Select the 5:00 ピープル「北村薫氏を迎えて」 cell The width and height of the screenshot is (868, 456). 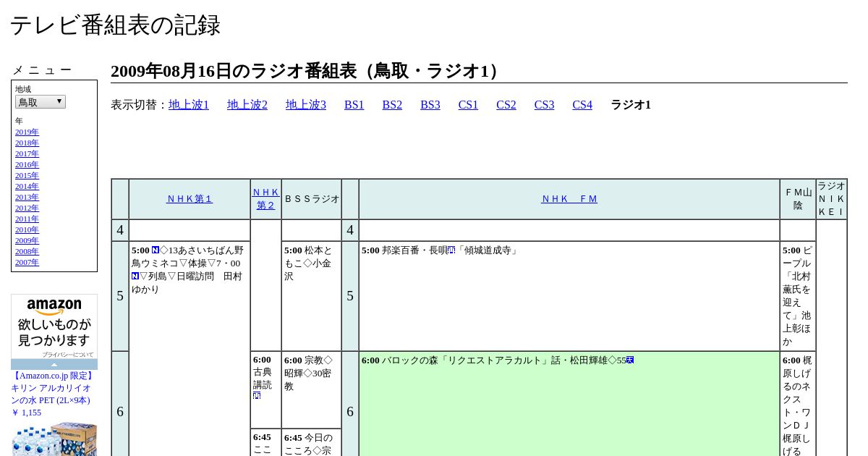pyautogui.click(x=798, y=296)
